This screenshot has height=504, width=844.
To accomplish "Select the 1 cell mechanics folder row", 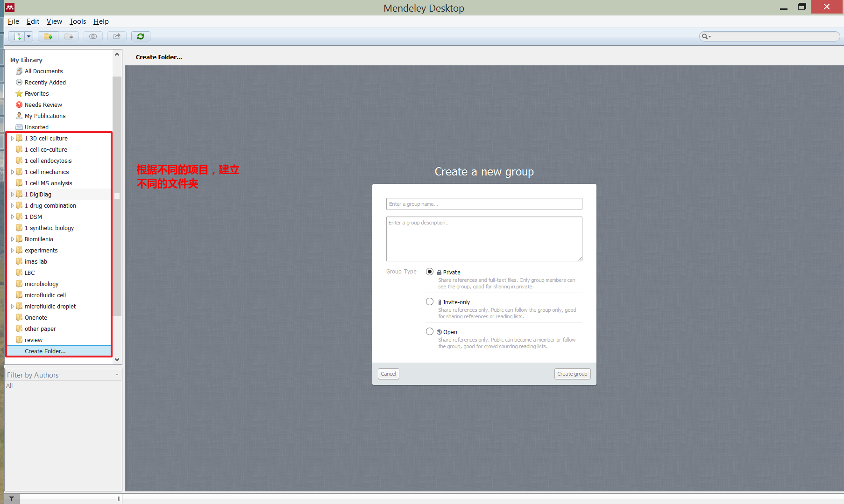I will pos(59,172).
